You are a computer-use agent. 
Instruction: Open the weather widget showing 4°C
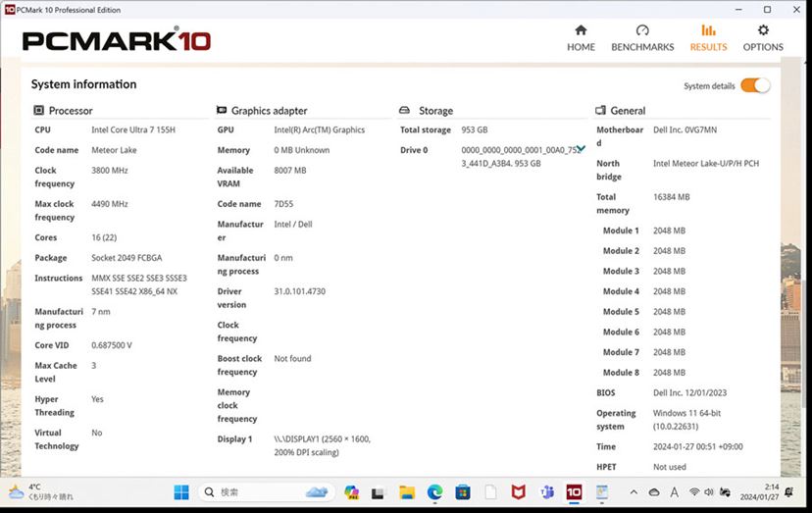pos(41,491)
